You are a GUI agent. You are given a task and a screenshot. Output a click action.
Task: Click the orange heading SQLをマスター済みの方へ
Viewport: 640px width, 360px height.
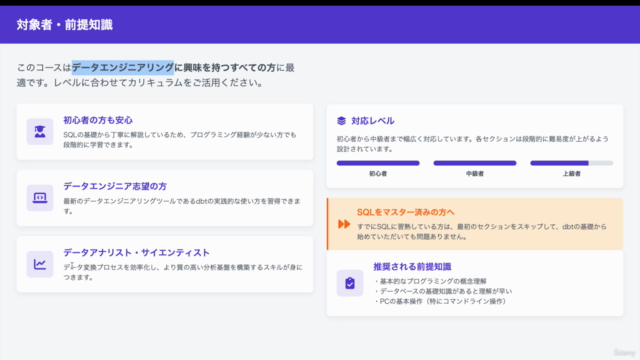[405, 212]
